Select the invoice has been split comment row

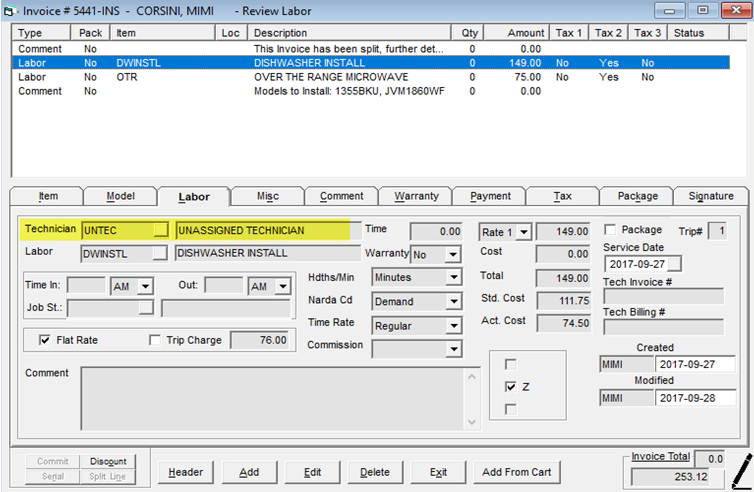371,49
